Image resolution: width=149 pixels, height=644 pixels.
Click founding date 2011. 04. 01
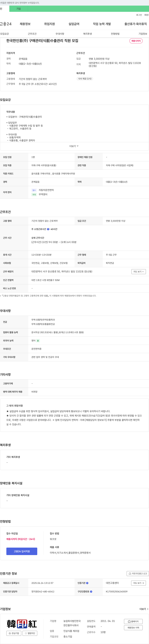108,621
